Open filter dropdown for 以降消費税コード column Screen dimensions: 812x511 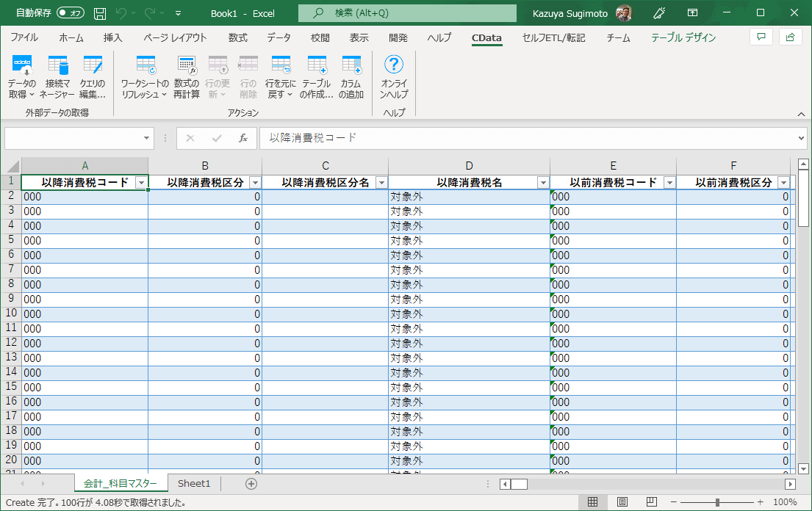(x=142, y=183)
